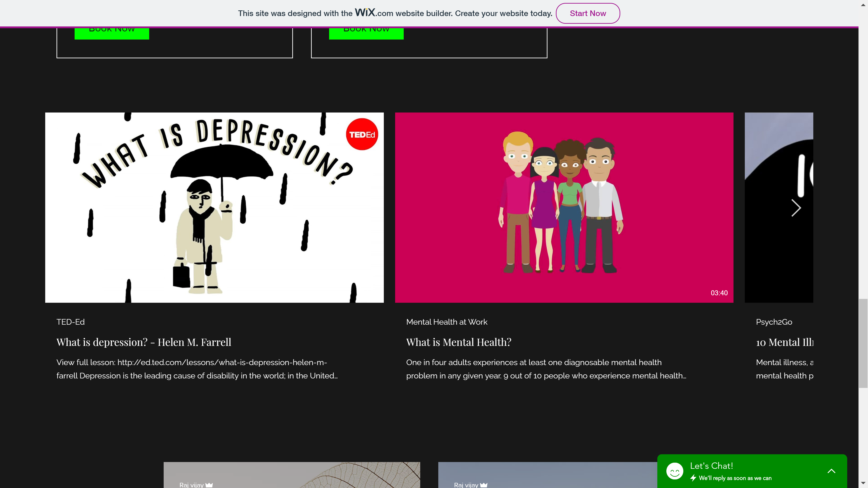The width and height of the screenshot is (868, 488).
Task: Click the left Raj vijay author name
Action: [191, 485]
